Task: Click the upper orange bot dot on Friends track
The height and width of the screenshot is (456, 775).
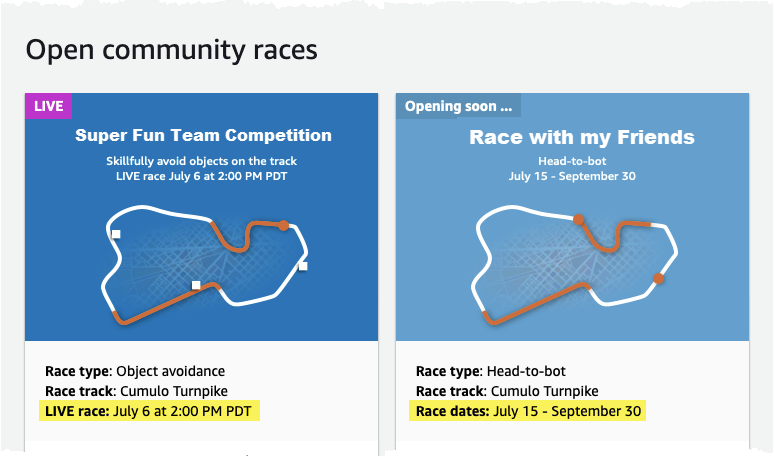Action: coord(578,219)
